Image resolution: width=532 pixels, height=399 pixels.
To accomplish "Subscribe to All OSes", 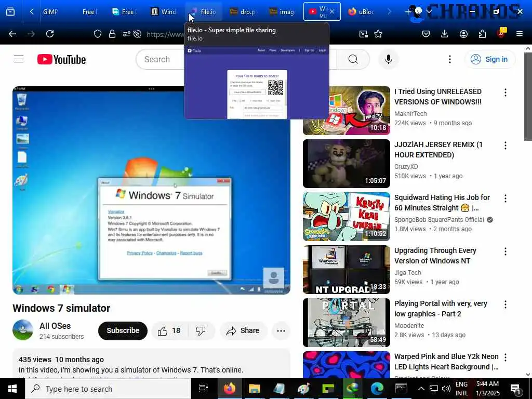I will click(x=123, y=330).
